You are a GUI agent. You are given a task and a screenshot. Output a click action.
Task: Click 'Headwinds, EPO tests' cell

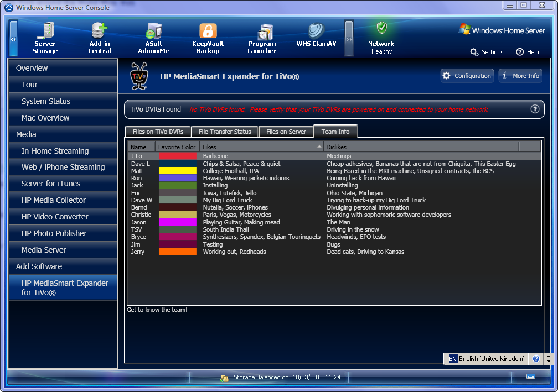(x=356, y=237)
